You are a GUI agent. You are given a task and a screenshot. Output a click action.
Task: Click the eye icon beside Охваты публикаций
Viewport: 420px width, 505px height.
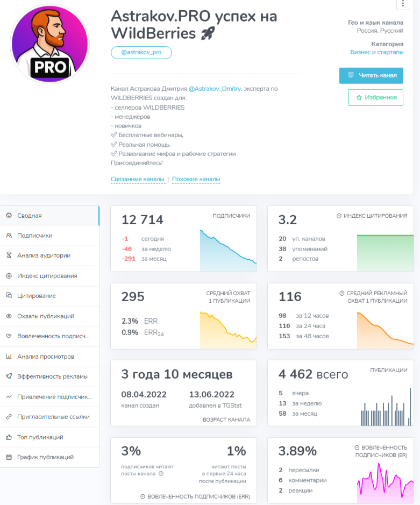pyautogui.click(x=9, y=316)
